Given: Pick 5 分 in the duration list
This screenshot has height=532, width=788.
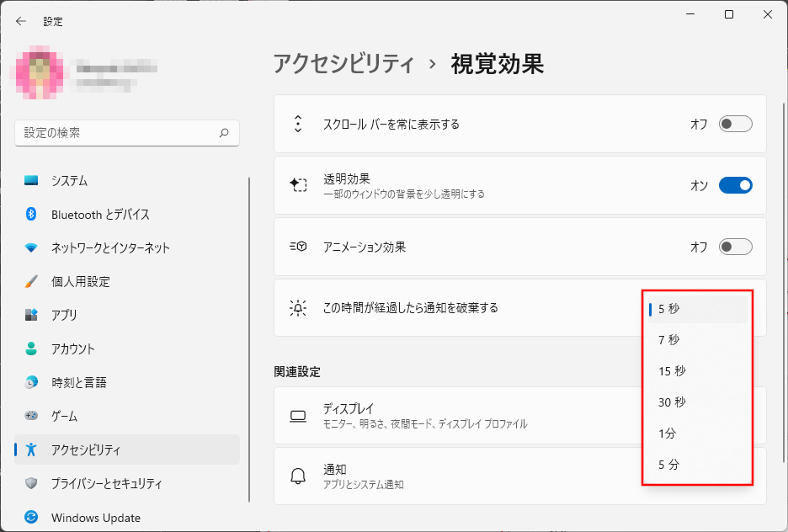Looking at the screenshot, I should click(669, 465).
